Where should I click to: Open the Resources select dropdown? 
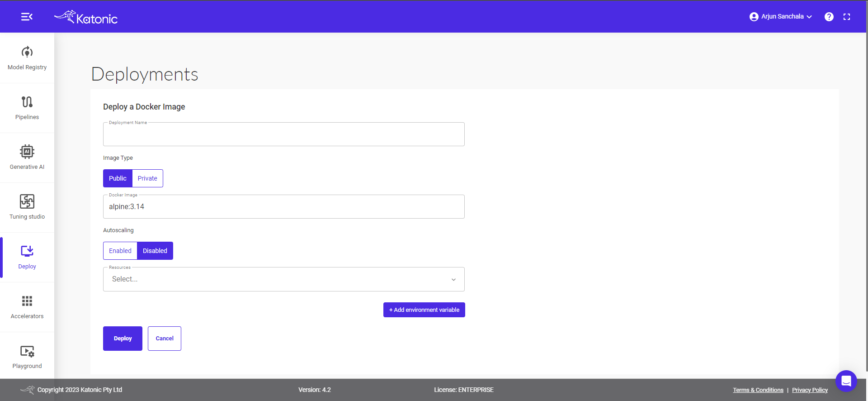[284, 279]
